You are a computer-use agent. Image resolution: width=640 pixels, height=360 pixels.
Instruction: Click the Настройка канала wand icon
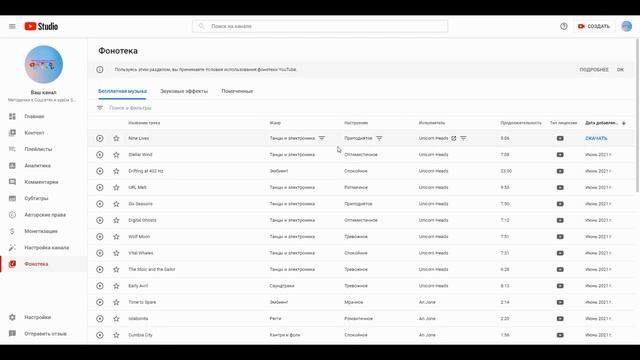pyautogui.click(x=12, y=247)
